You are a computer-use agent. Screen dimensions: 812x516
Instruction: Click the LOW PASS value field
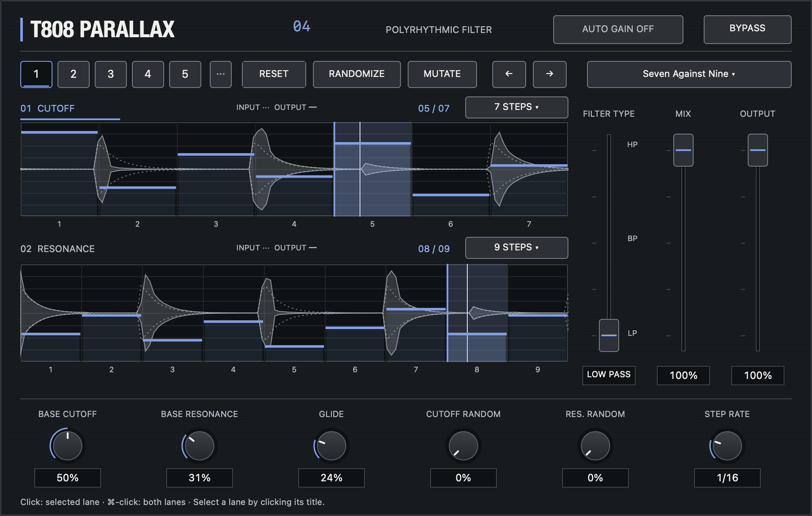pos(609,375)
